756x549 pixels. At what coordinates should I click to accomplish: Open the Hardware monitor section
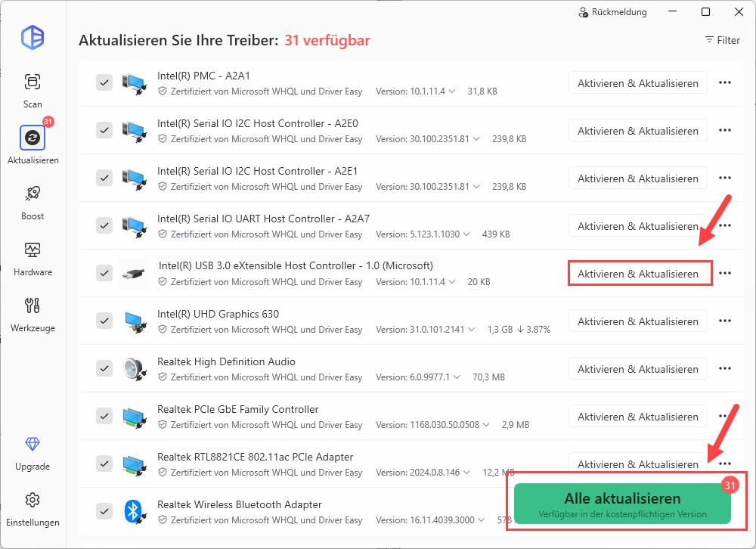[x=33, y=258]
